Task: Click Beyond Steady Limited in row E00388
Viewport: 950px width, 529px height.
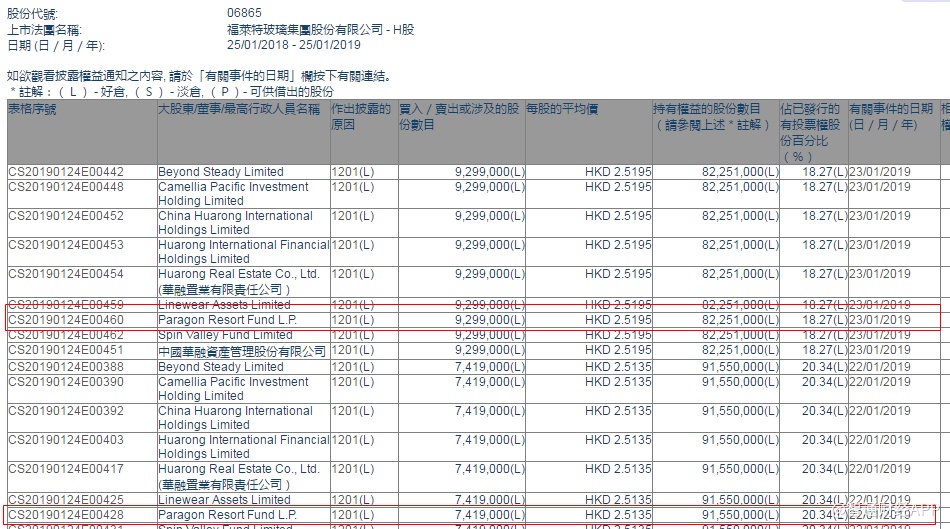Action: click(x=221, y=367)
